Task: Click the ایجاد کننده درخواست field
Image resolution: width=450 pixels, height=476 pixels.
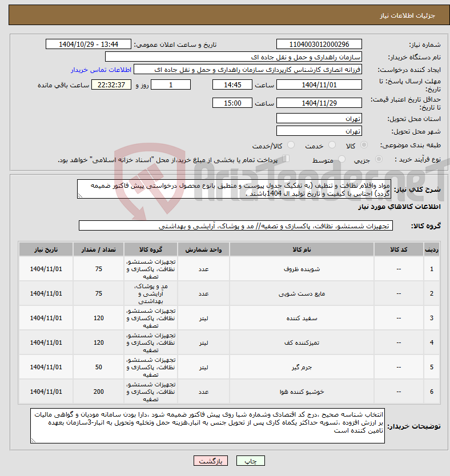Action: (x=248, y=70)
